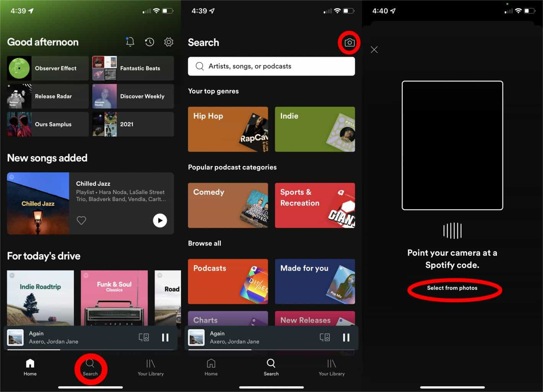This screenshot has width=543, height=392.
Task: Open Release Radar shortcut
Action: coord(47,96)
